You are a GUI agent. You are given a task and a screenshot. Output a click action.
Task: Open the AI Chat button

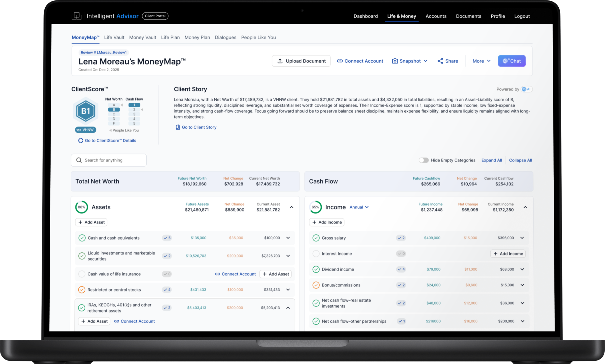point(511,61)
